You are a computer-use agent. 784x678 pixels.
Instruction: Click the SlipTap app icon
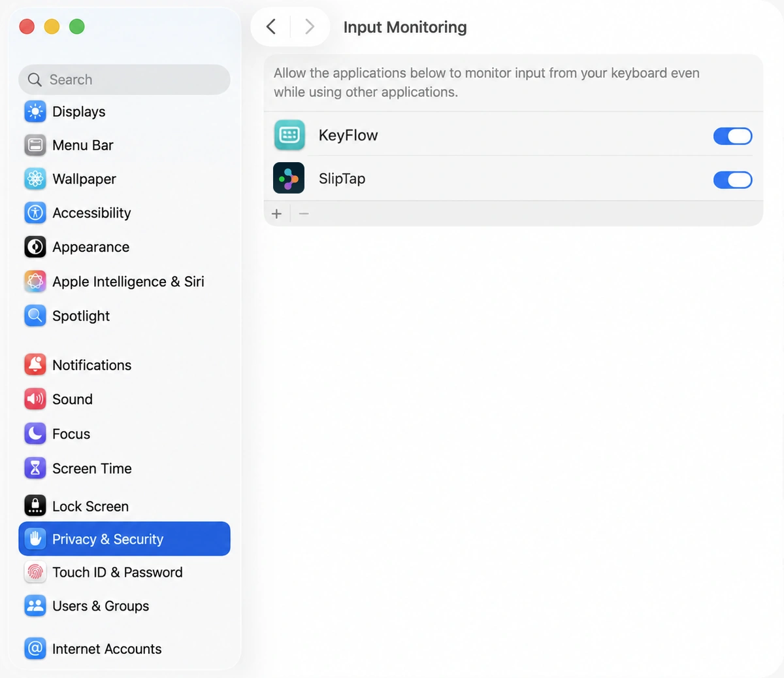[x=289, y=178]
